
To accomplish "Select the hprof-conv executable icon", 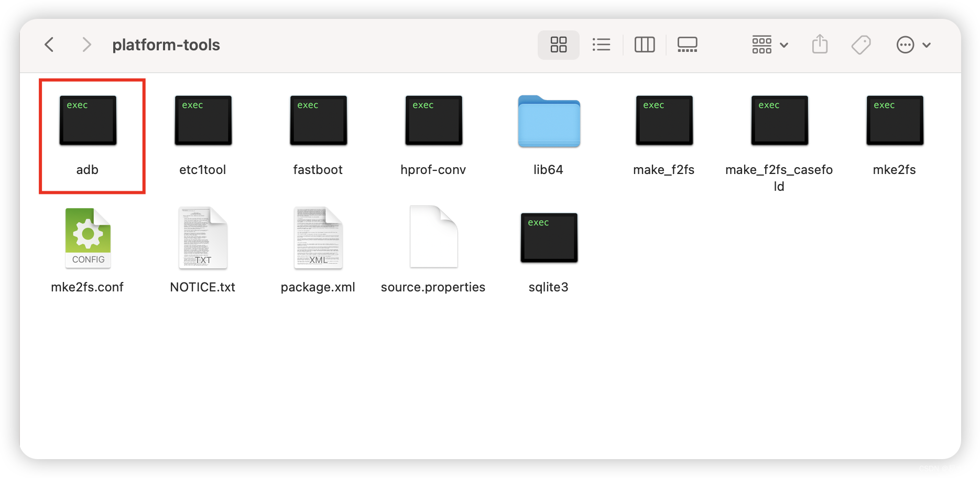I will tap(433, 120).
